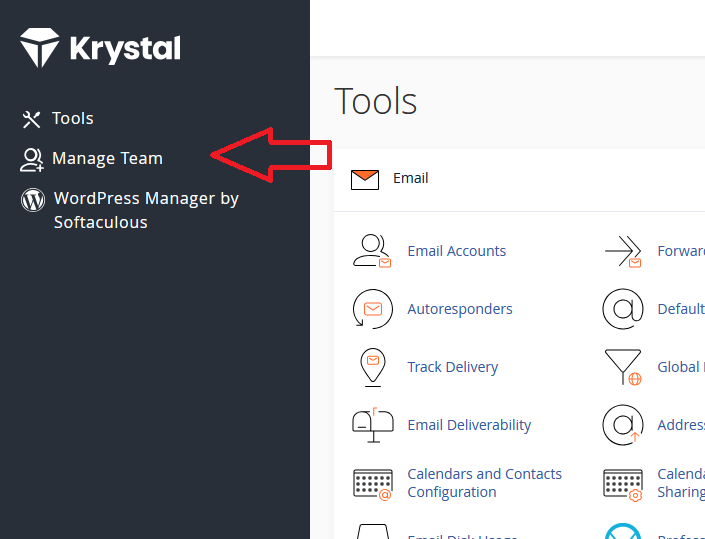Viewport: 705px width, 539px height.
Task: Click the WordPress logo icon
Action: 33,200
